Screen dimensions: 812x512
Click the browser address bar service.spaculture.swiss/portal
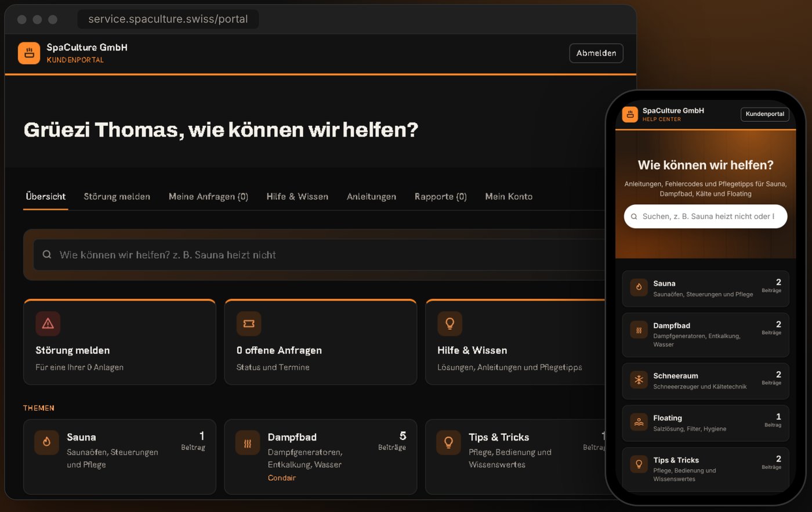(168, 19)
